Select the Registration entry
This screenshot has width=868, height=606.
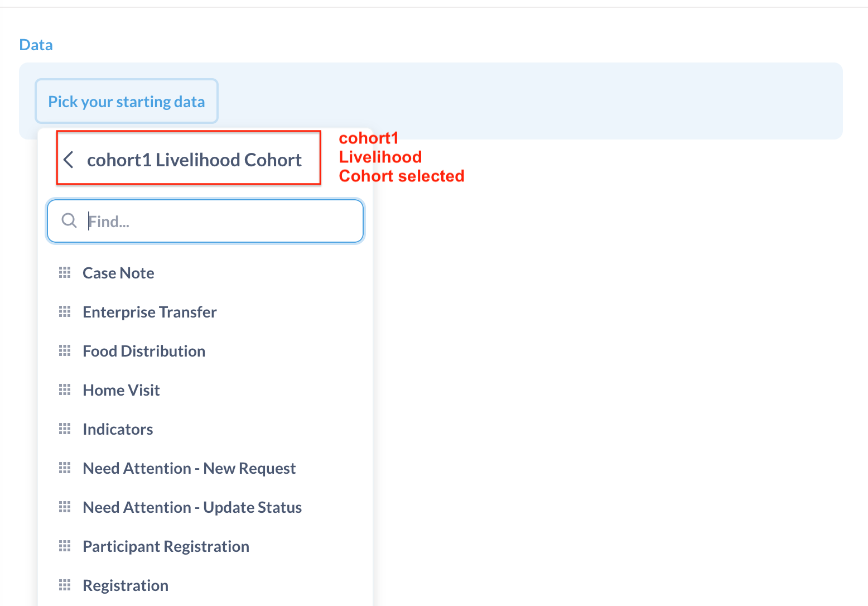pos(125,585)
